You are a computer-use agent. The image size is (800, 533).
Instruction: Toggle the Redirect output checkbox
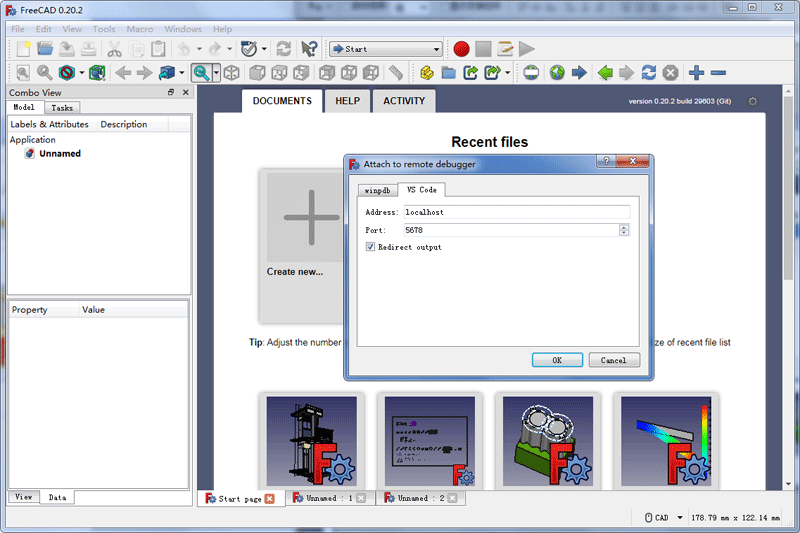pos(371,247)
